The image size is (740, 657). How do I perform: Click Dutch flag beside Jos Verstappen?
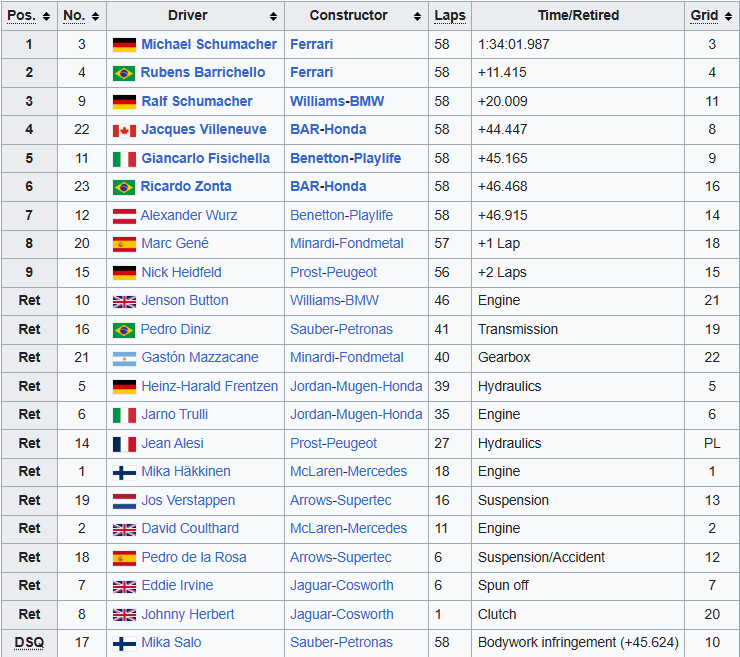click(x=125, y=501)
